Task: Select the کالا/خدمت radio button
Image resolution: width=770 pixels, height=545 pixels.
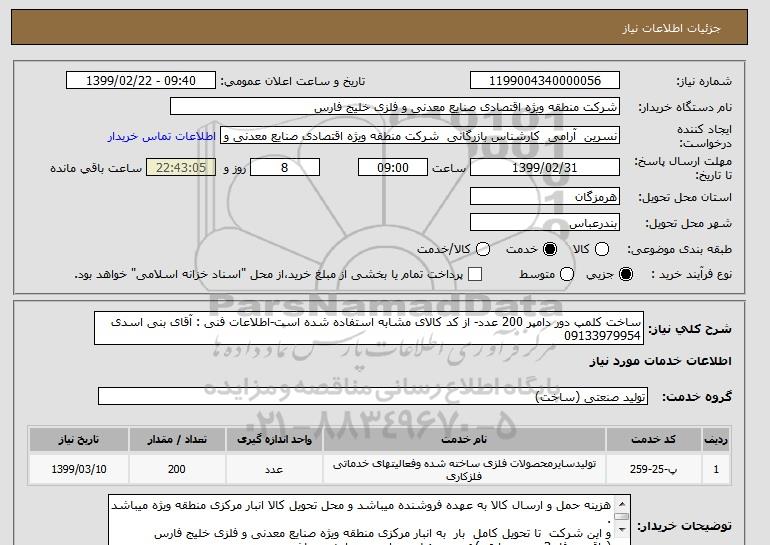Action: click(x=483, y=249)
